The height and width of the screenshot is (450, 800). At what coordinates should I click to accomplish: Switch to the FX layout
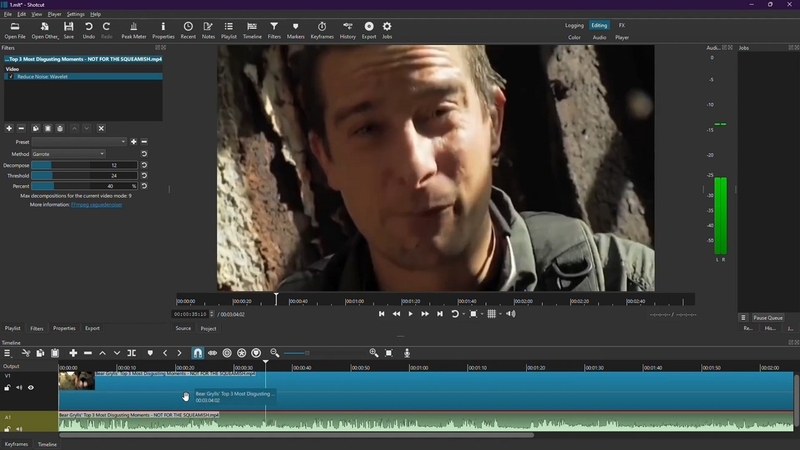click(x=621, y=25)
